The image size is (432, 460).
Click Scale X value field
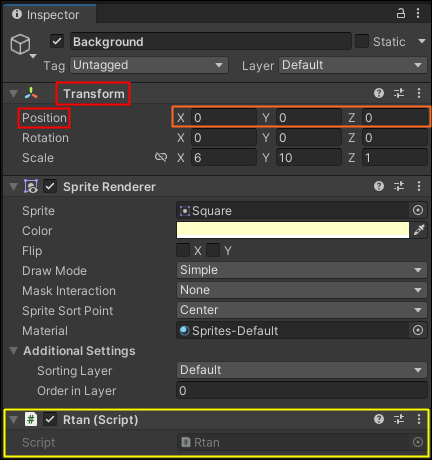pos(224,157)
